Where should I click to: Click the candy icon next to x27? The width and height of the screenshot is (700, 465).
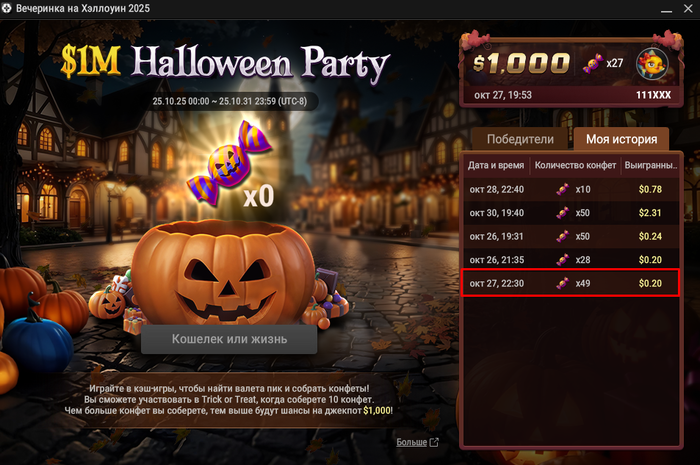pos(593,63)
